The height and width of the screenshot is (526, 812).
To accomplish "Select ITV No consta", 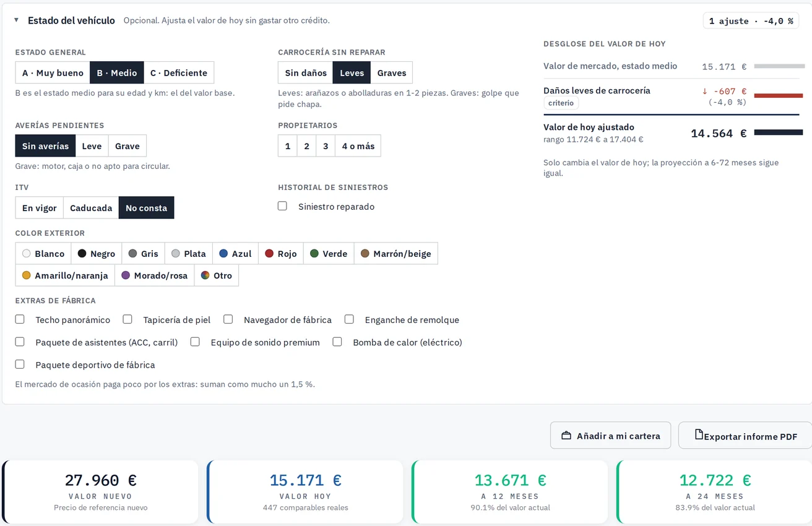I will (x=147, y=208).
